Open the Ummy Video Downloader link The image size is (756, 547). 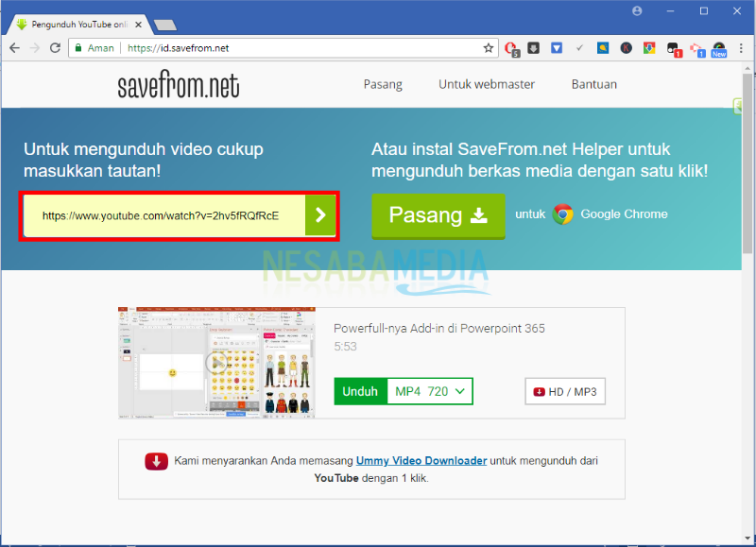[x=421, y=461]
